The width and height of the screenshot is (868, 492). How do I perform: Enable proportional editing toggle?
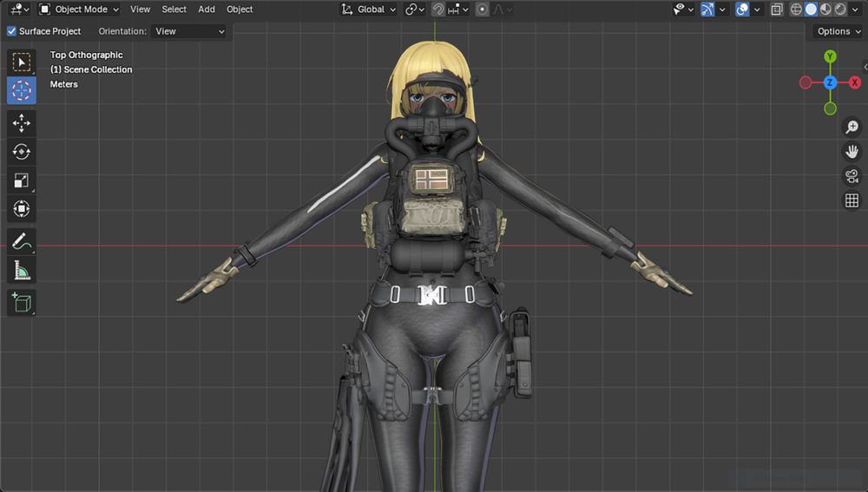tap(483, 10)
